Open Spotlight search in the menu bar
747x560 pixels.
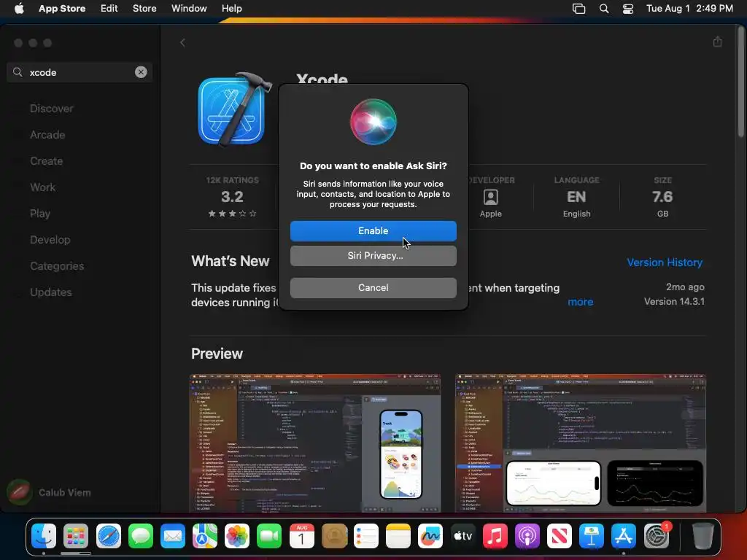point(603,9)
